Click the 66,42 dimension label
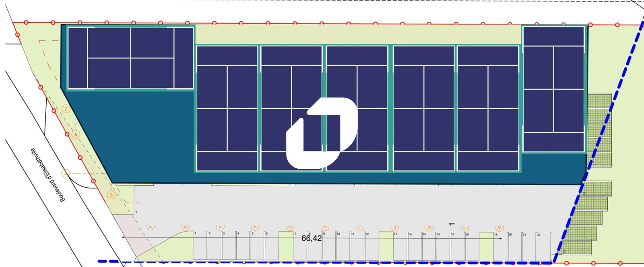The image size is (644, 267). coord(312,238)
